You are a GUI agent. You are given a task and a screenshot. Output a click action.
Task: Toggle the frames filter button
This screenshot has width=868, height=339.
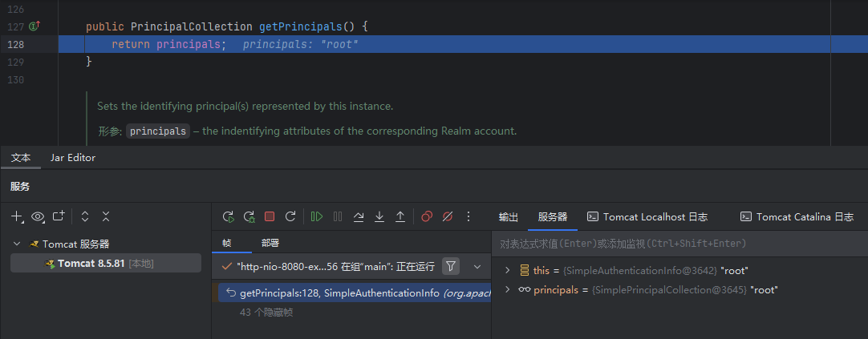[x=451, y=266]
